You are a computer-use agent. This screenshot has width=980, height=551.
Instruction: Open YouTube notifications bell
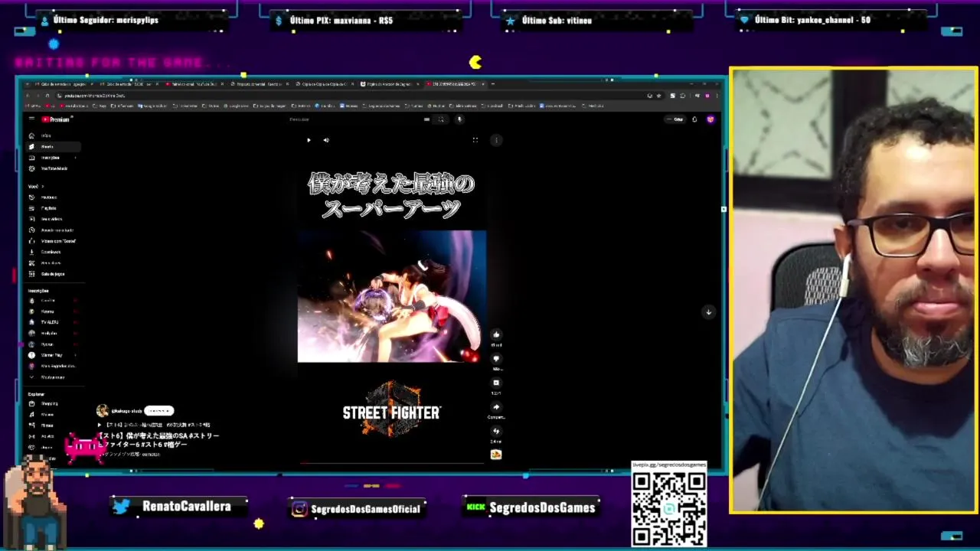coord(695,119)
